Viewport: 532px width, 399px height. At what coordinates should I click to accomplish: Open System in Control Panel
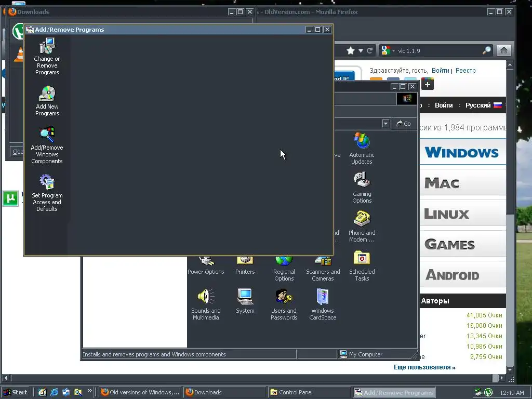[x=245, y=301]
